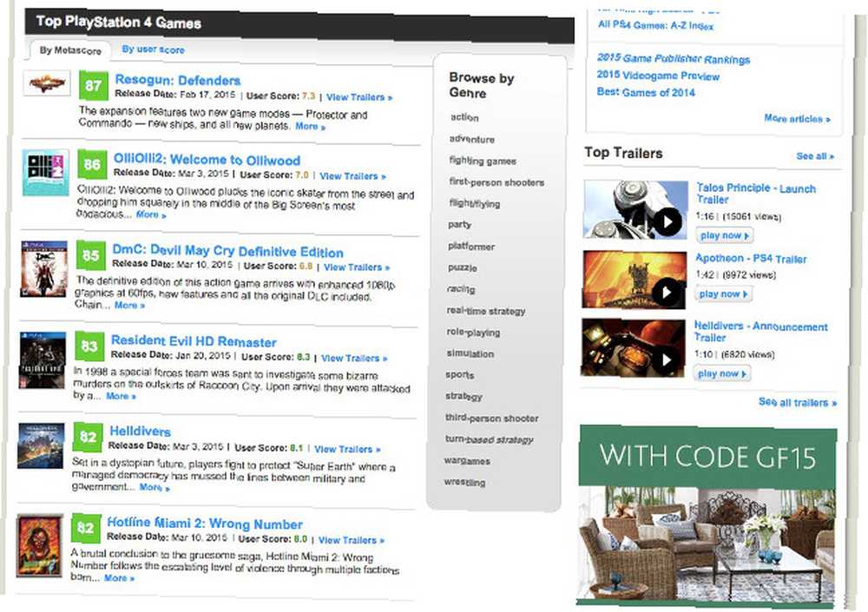Open the Resident Evil HD Remaster cover thumbnail
Screen dimensions: 868x612
[43, 360]
